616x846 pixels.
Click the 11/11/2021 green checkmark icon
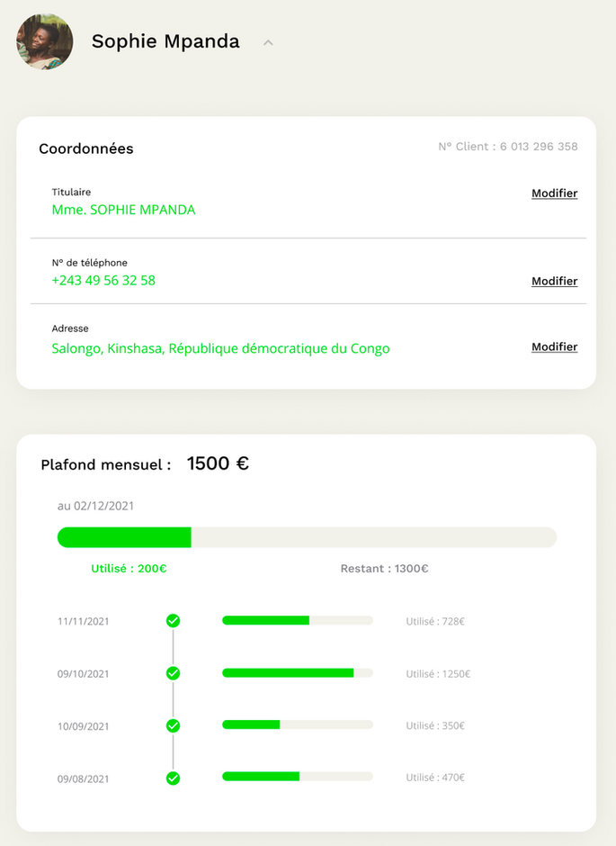pyautogui.click(x=174, y=621)
